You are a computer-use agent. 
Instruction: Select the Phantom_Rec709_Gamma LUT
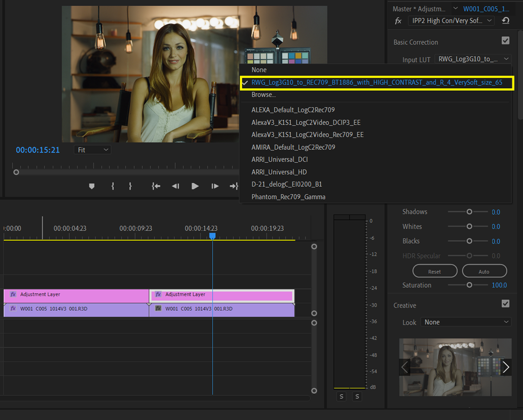[288, 197]
